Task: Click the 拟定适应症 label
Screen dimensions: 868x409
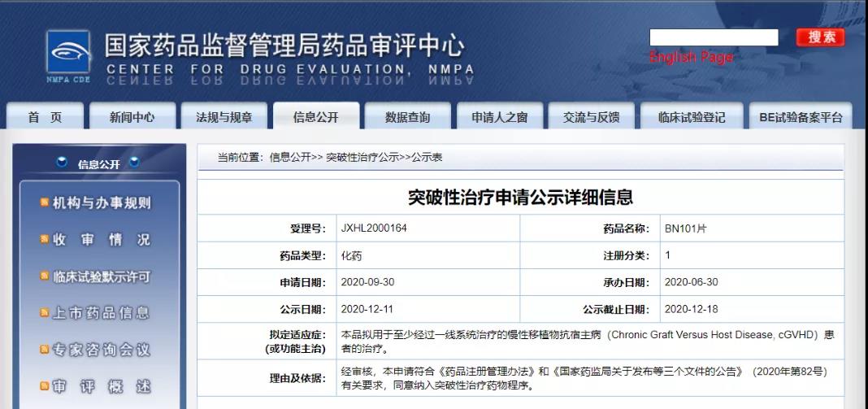Action: coord(297,335)
